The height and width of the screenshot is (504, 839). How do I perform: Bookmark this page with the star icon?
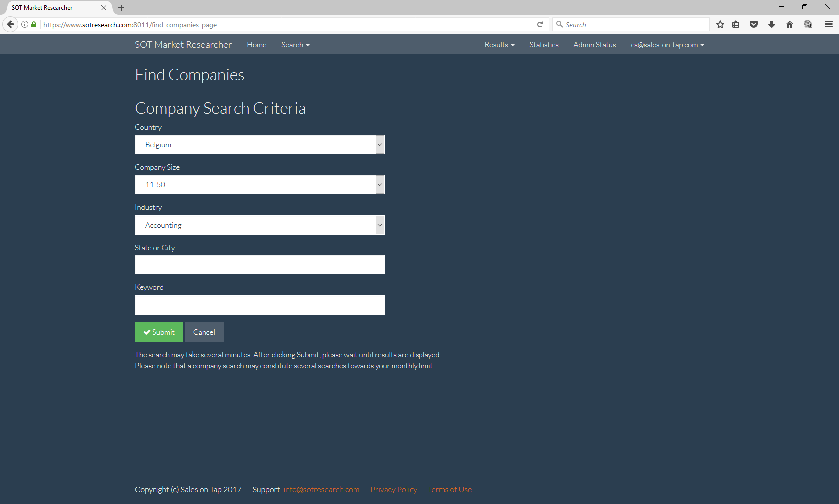pos(720,24)
